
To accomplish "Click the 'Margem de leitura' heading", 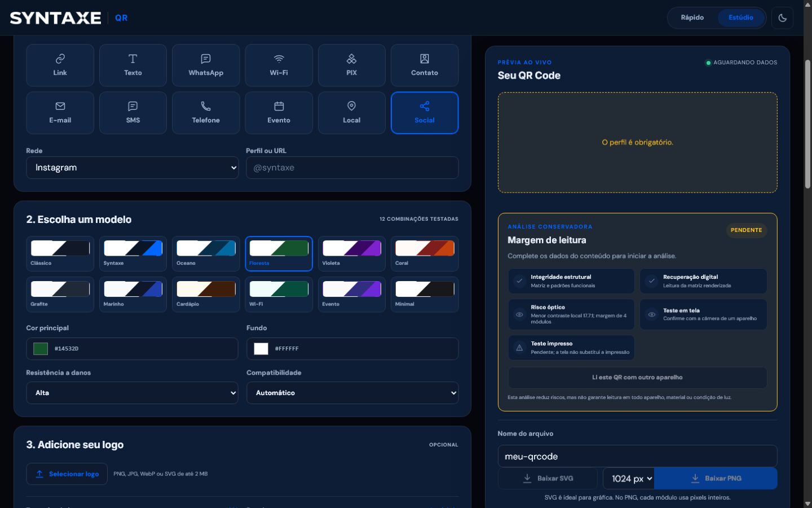I will tap(547, 240).
